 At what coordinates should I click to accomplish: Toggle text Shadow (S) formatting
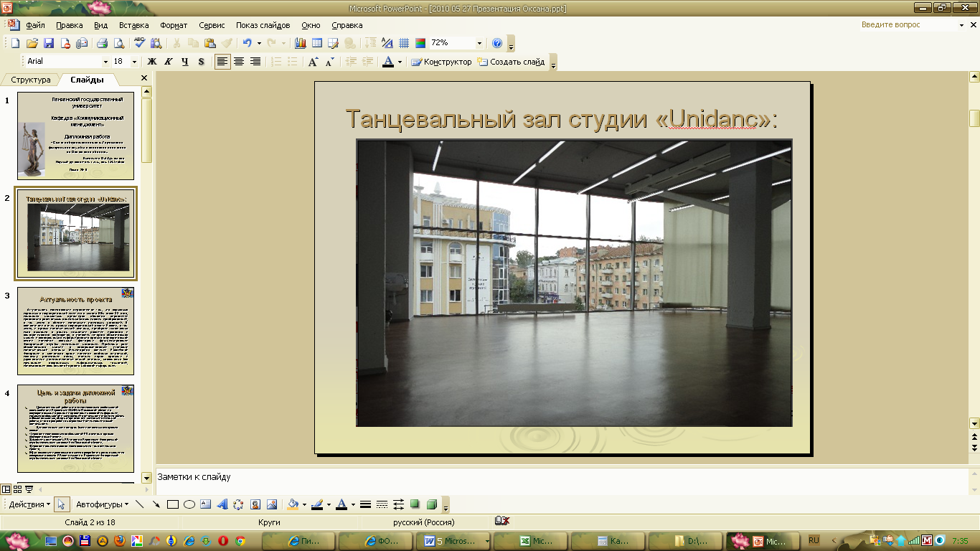click(x=202, y=62)
